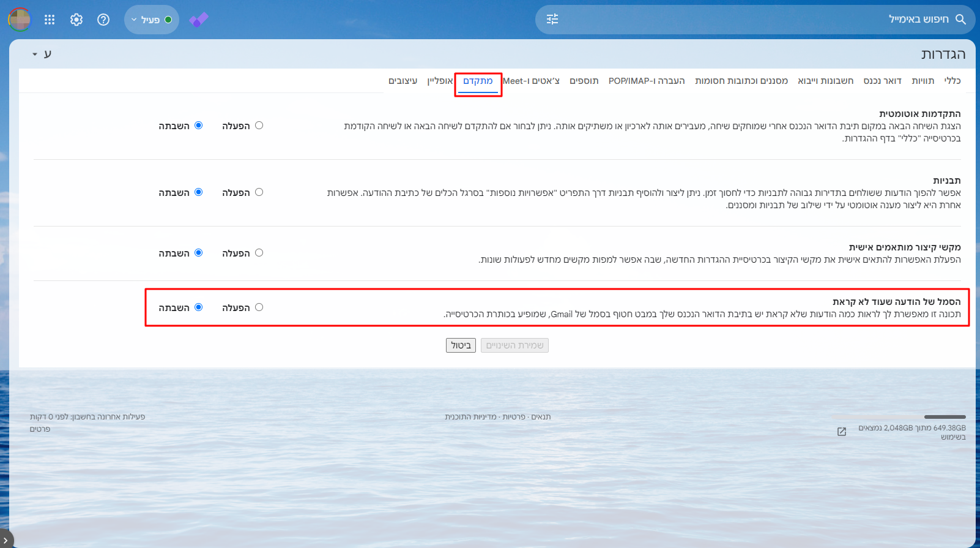The height and width of the screenshot is (548, 980).
Task: Select disable (השבתה) for templates
Action: [x=198, y=192]
